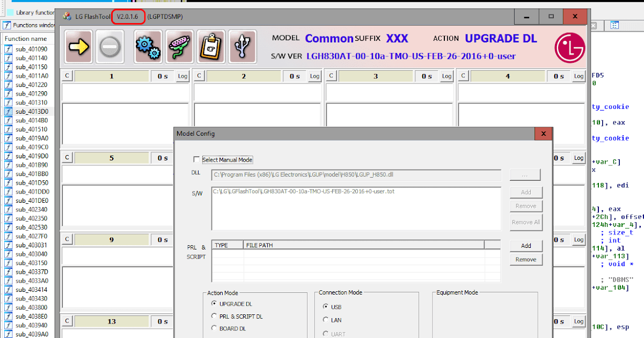Select sub_401140 in functions list

click(31, 58)
